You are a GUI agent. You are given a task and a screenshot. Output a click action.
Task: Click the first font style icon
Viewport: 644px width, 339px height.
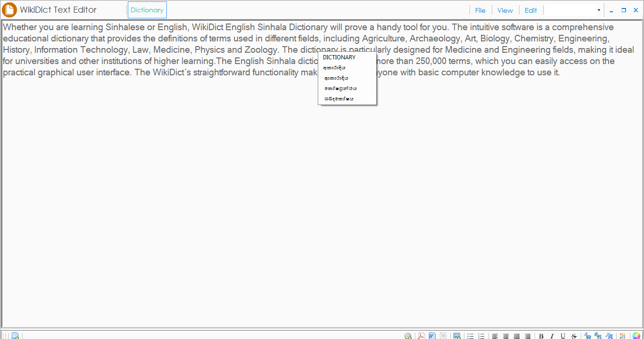tap(587, 336)
